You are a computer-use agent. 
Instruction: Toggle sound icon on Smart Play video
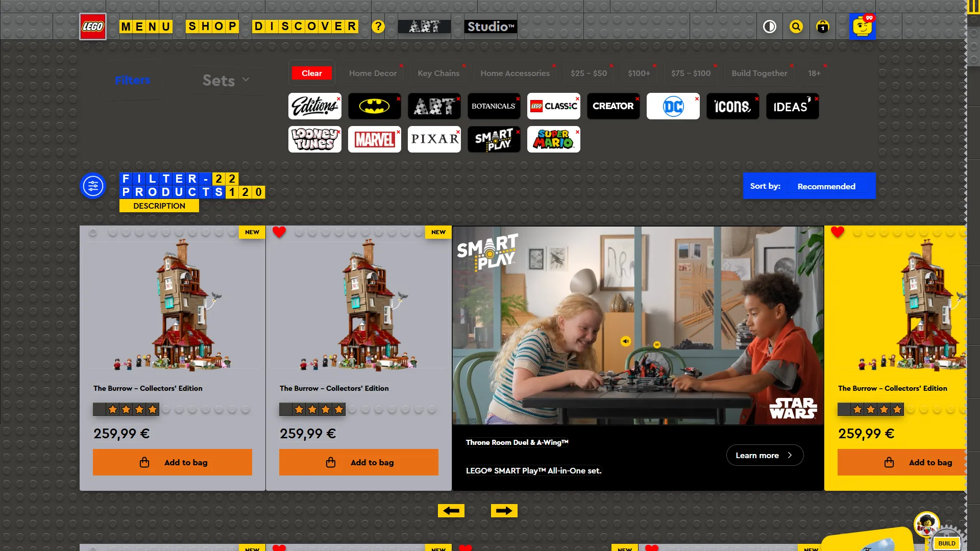(x=626, y=341)
